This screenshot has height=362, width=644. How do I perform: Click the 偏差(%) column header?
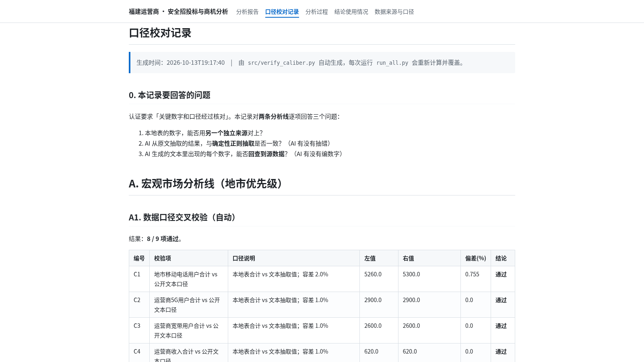476,258
